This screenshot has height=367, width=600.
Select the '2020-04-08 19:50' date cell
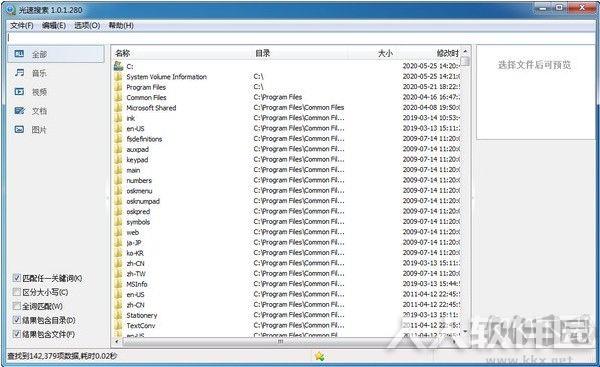[x=431, y=108]
